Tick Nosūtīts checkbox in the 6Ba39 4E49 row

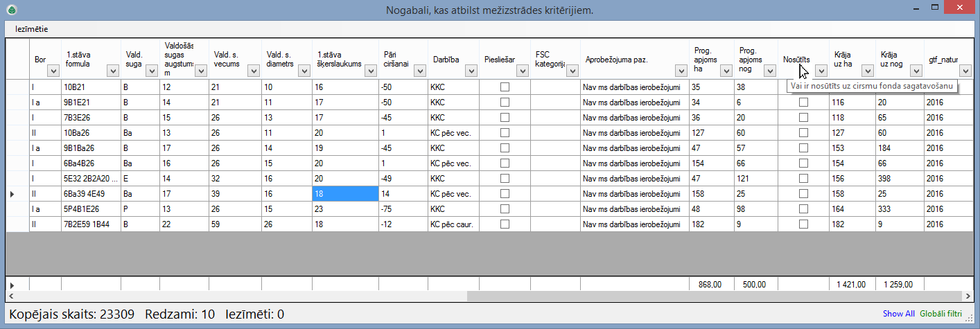click(803, 194)
